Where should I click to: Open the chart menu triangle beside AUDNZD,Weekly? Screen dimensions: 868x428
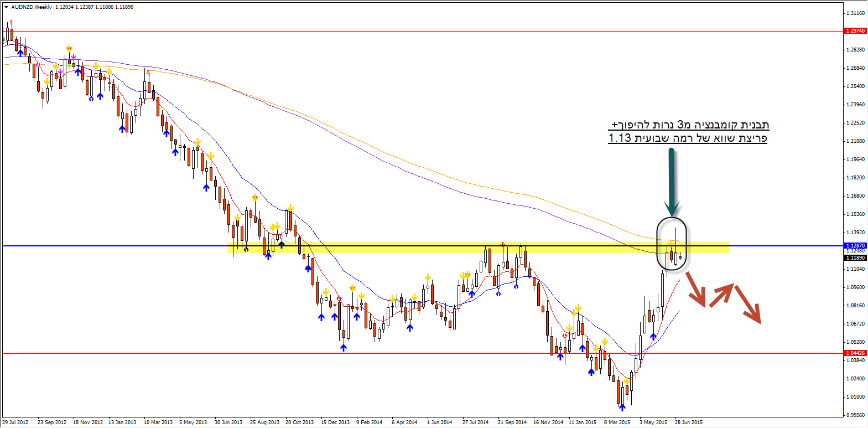click(6, 7)
